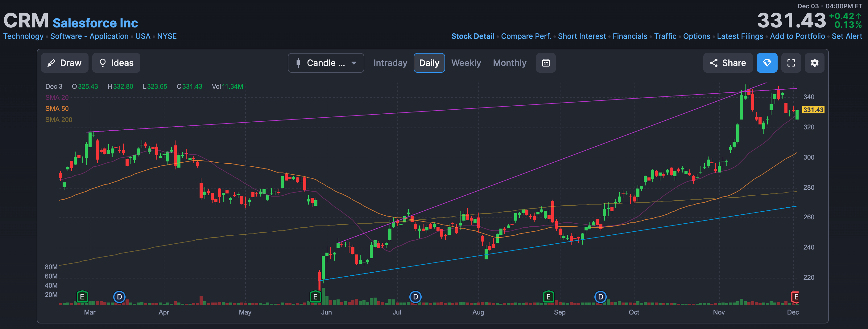Click the open price O 325.43
The width and height of the screenshot is (868, 329).
pos(85,87)
